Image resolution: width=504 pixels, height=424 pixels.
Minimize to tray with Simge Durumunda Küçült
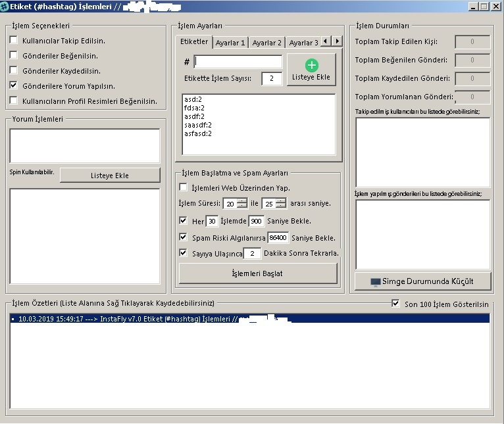coord(423,281)
